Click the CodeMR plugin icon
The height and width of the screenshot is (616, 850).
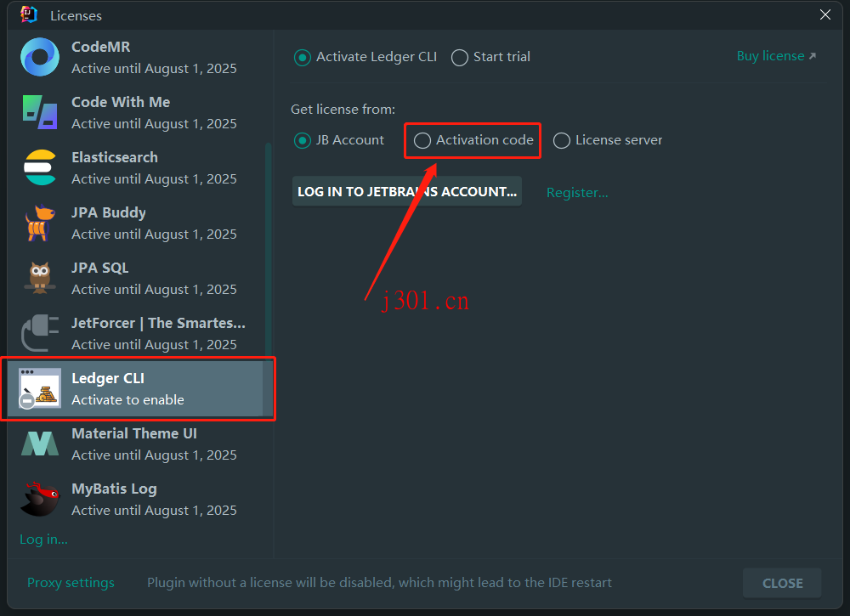[x=40, y=57]
